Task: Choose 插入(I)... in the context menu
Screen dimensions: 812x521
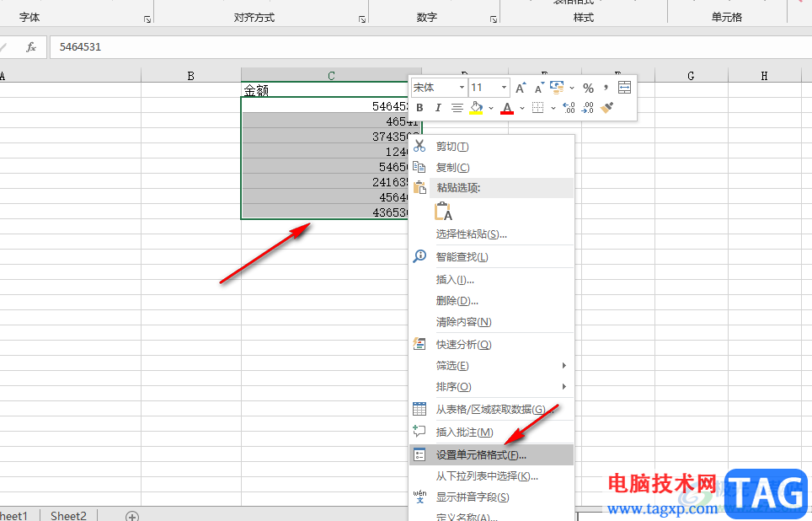Action: pos(491,280)
